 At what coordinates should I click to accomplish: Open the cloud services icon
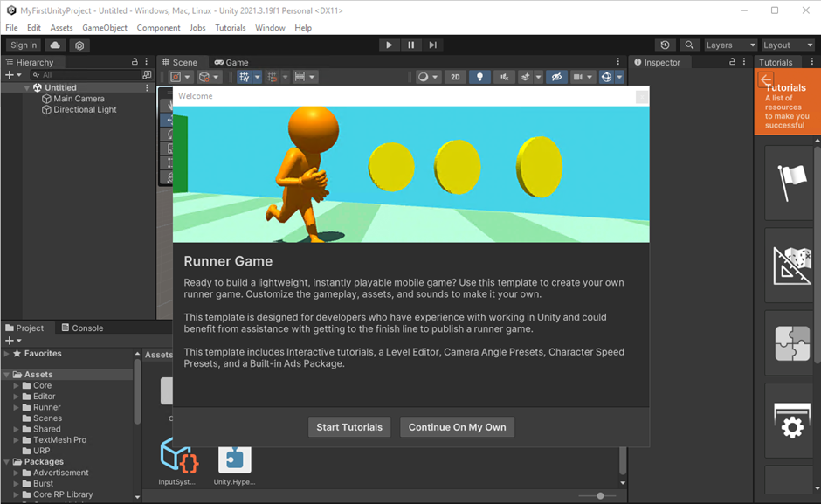(56, 45)
